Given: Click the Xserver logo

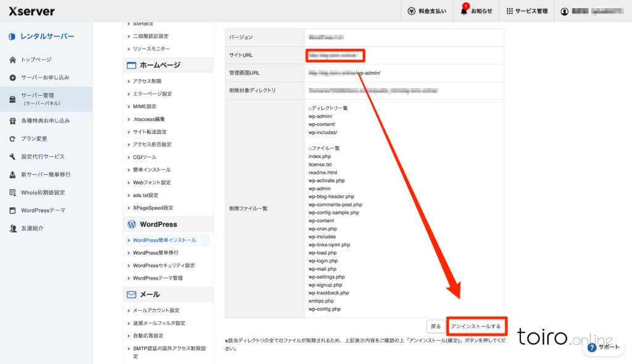Looking at the screenshot, I should click(32, 11).
